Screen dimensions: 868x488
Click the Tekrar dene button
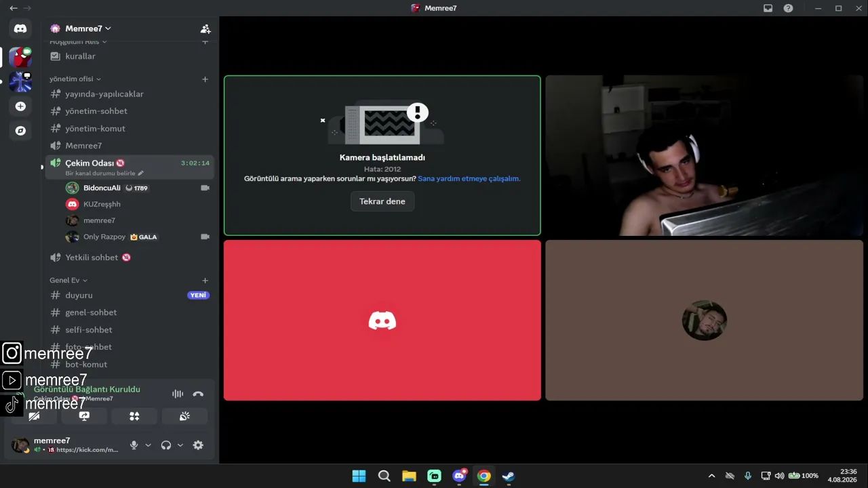tap(382, 201)
